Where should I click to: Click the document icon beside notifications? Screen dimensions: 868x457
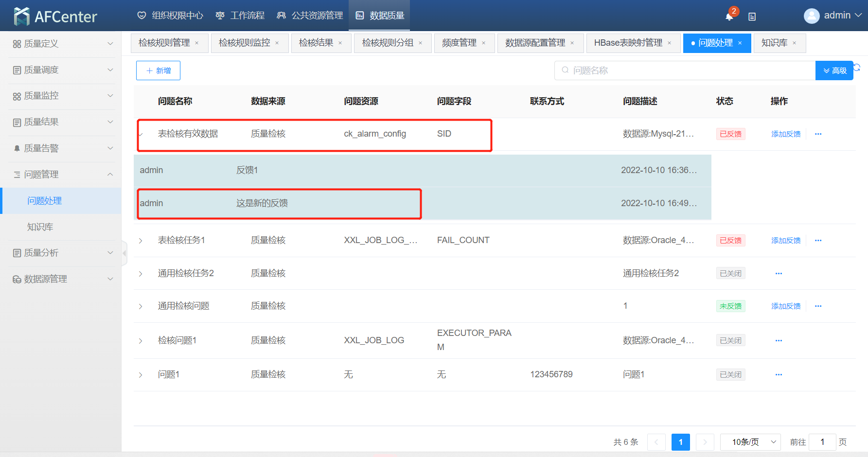(x=752, y=17)
